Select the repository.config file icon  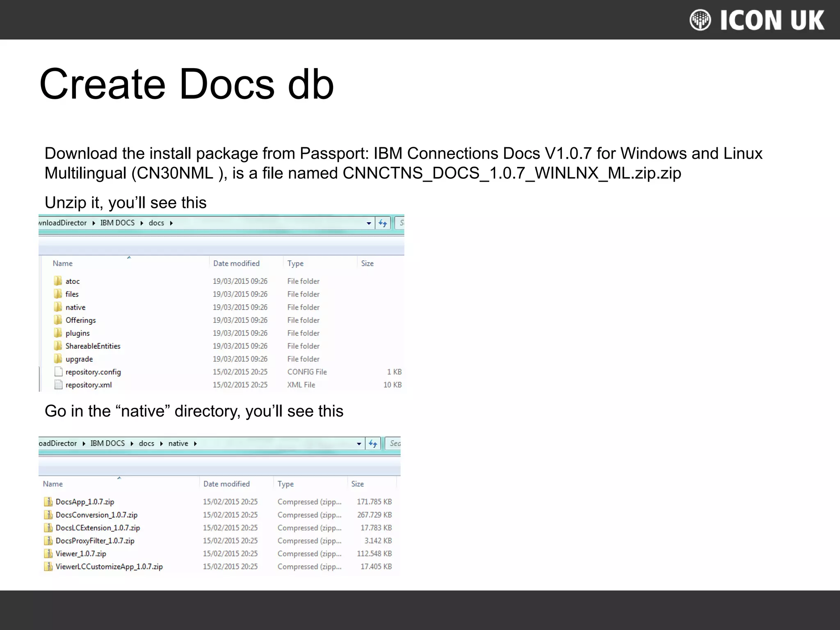coord(58,372)
